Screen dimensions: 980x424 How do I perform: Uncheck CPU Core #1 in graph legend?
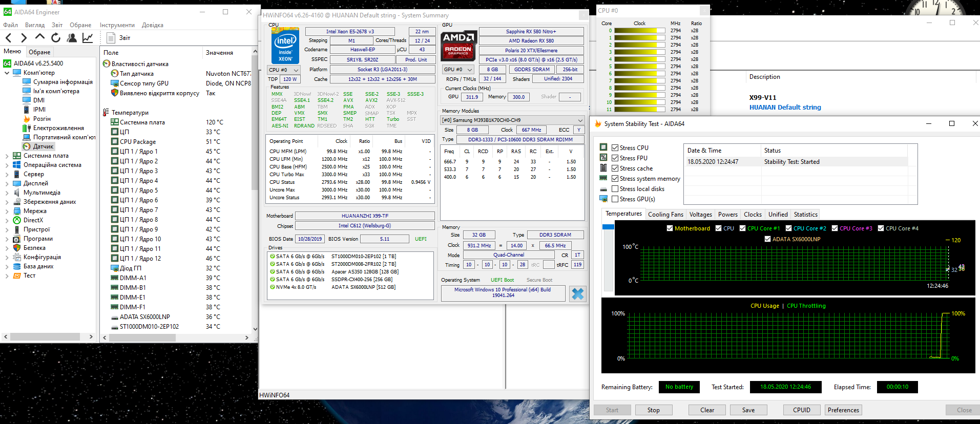tap(742, 228)
